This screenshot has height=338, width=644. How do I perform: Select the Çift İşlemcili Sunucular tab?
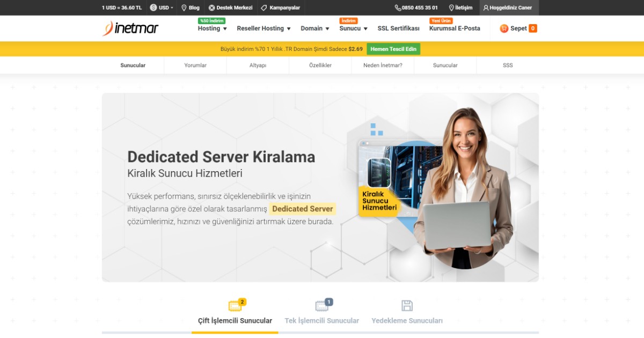coord(235,315)
